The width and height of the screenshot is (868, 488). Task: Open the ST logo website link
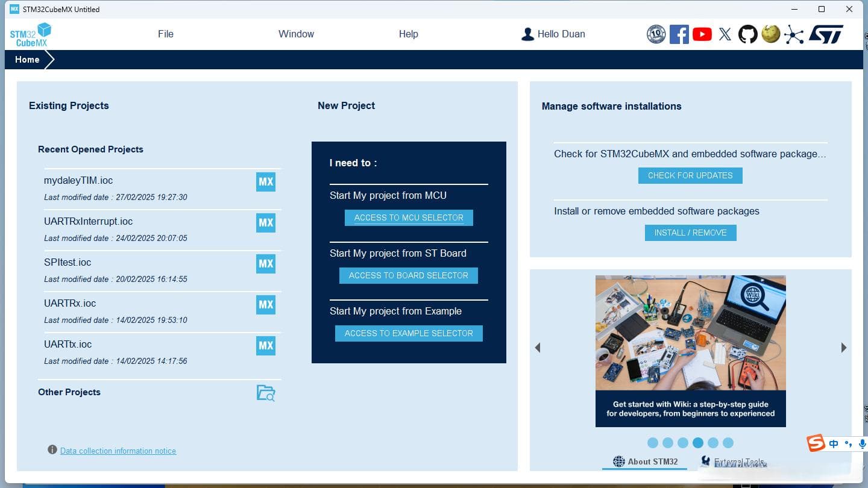click(x=826, y=34)
